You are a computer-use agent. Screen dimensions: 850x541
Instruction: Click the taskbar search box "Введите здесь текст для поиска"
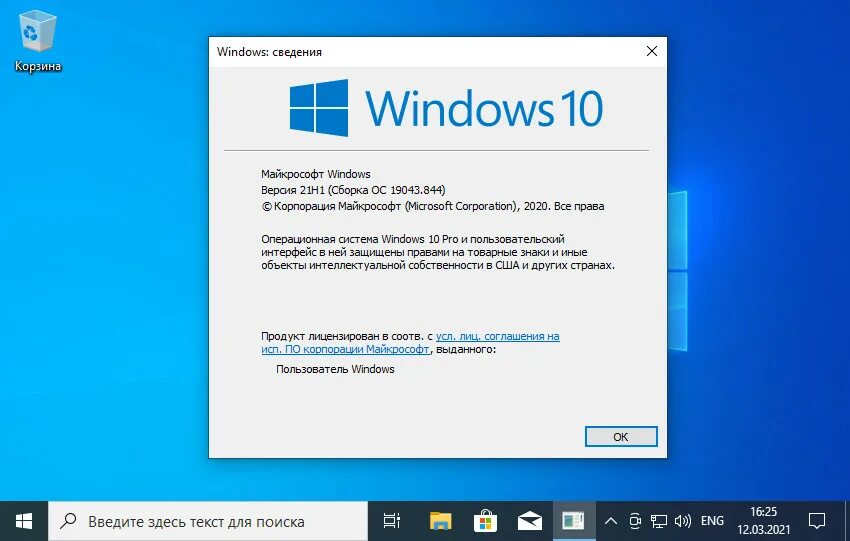208,521
